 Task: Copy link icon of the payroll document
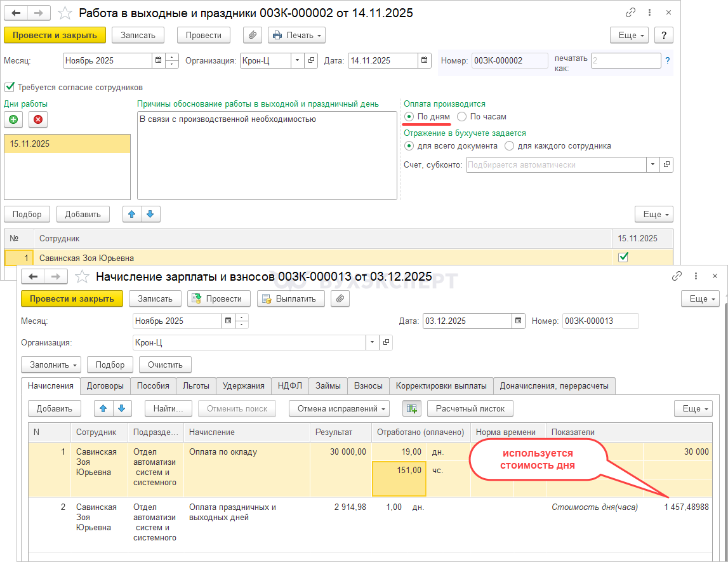tap(677, 276)
